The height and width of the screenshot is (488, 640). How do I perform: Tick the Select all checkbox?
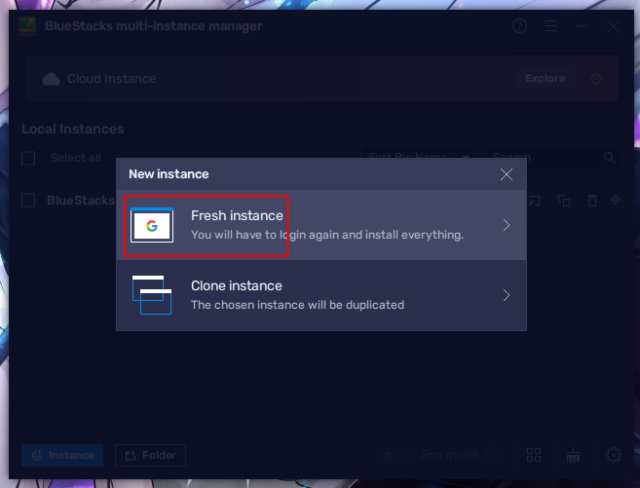29,158
